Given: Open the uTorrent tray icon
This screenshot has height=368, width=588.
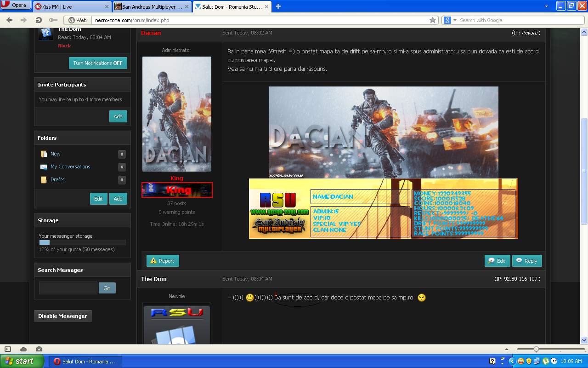Looking at the screenshot, I should (x=545, y=361).
